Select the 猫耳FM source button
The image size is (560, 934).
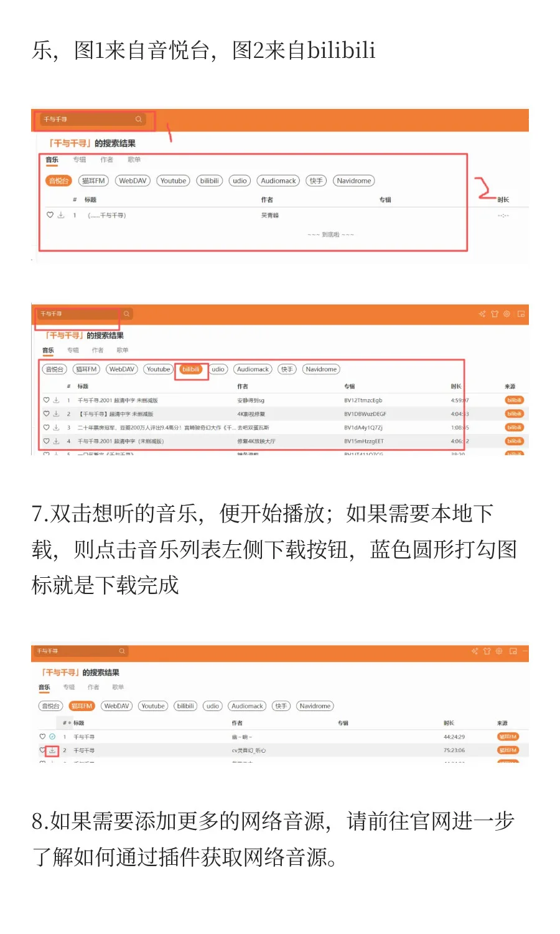82,705
